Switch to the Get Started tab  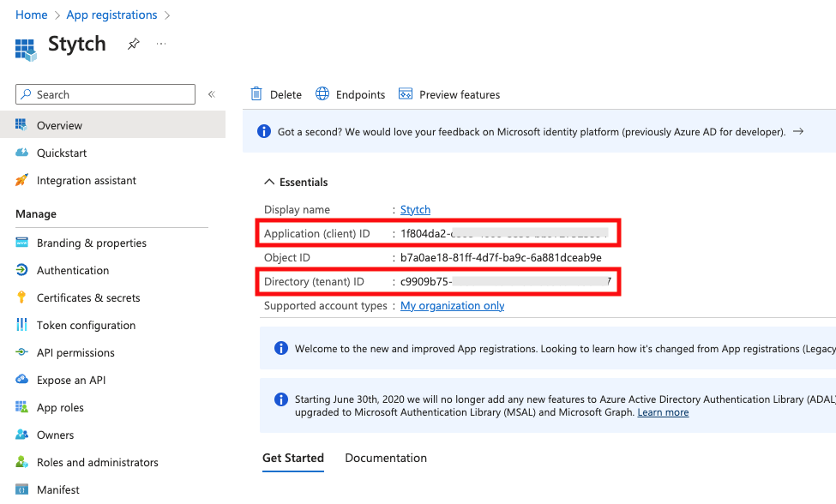pos(293,459)
